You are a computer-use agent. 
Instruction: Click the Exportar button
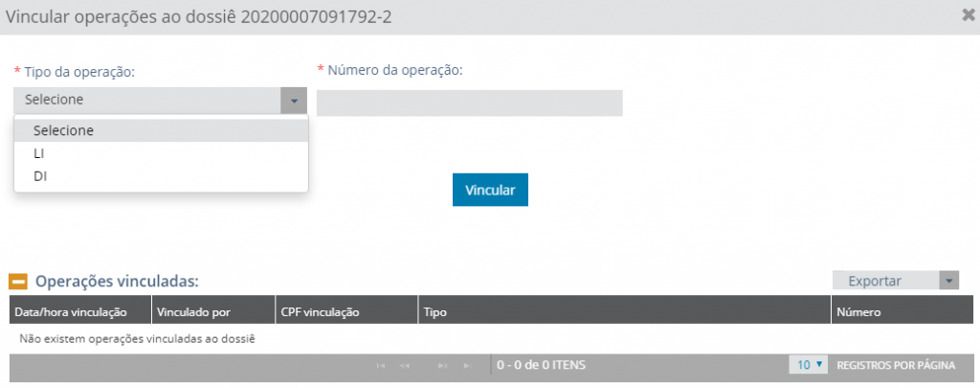(x=885, y=281)
